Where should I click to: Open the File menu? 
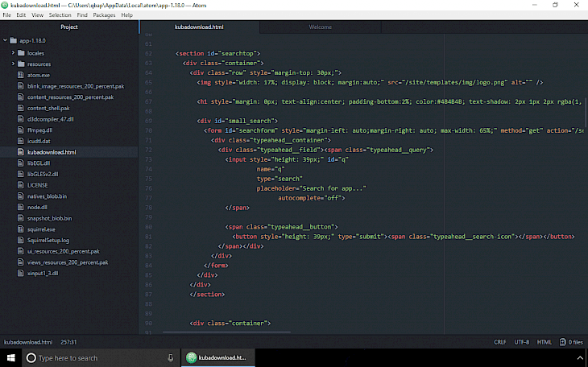click(6, 15)
